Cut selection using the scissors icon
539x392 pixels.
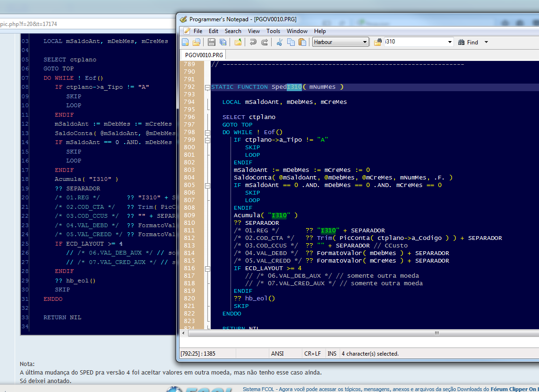click(279, 42)
